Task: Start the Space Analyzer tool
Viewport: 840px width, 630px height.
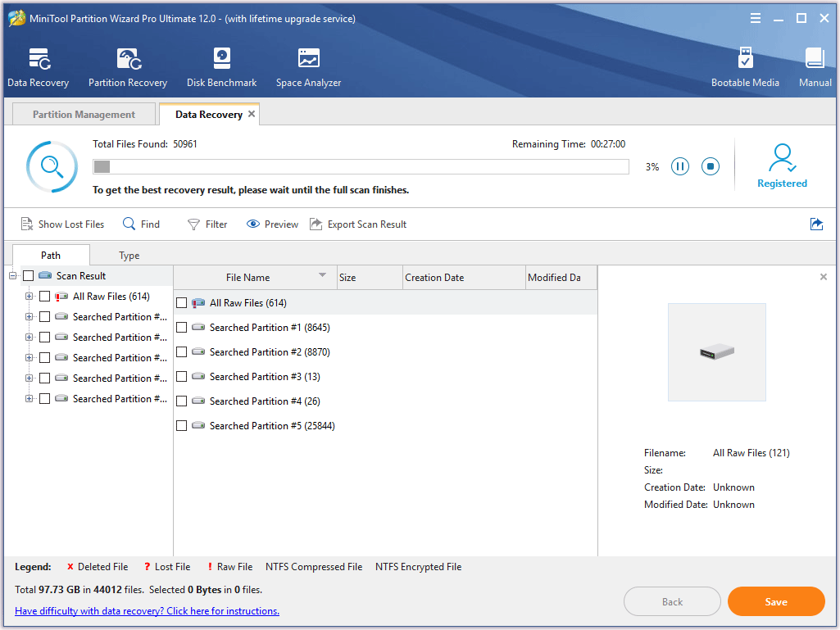Action: (x=309, y=67)
